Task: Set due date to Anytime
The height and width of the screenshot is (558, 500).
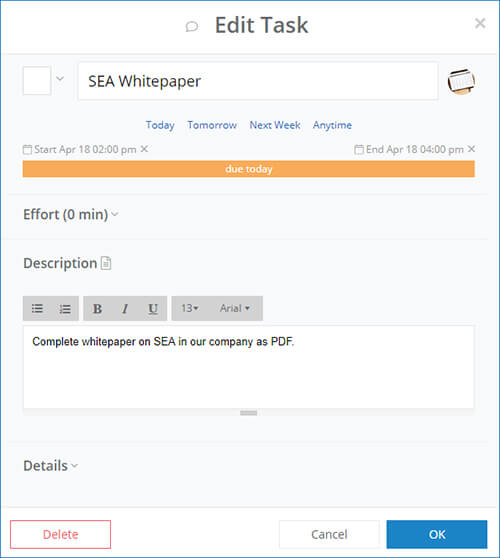Action: tap(332, 125)
